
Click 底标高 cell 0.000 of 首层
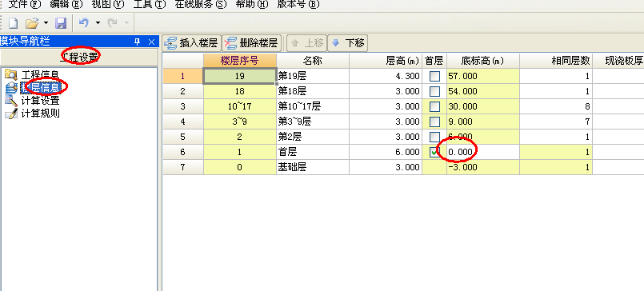[x=483, y=152]
